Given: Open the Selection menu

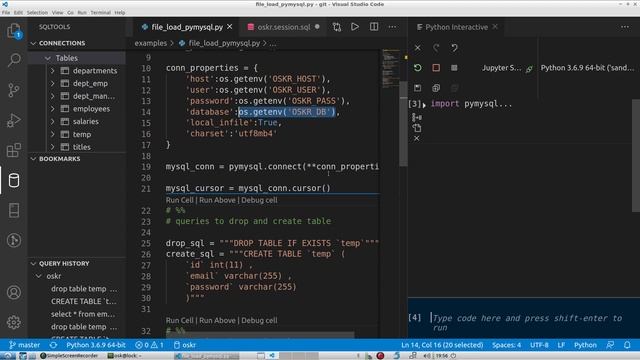Looking at the screenshot, I should pyautogui.click(x=37, y=13).
